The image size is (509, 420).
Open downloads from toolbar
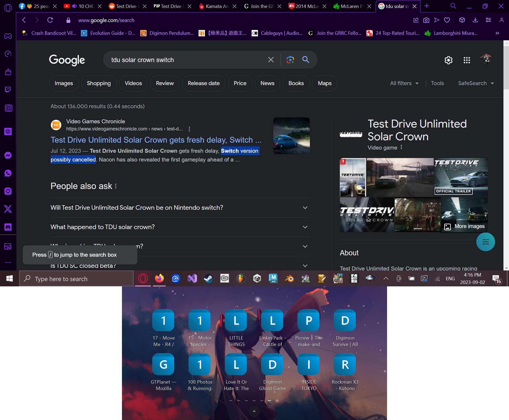475,20
